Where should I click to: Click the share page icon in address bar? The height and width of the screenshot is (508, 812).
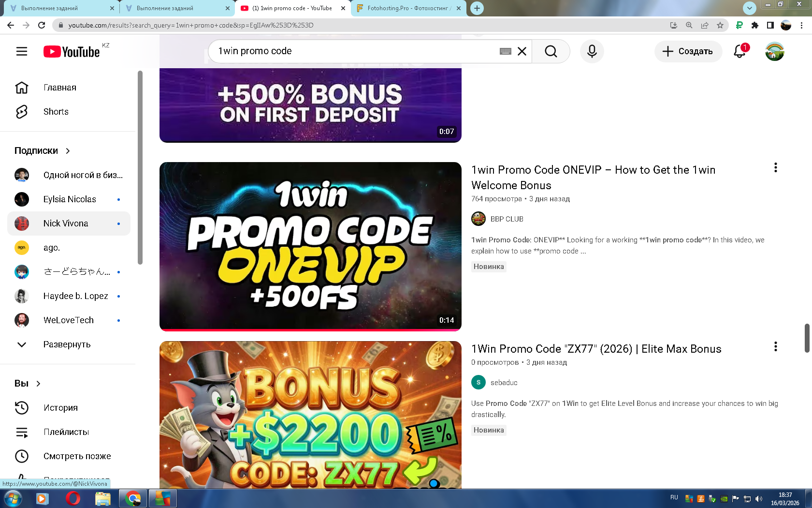pos(705,25)
